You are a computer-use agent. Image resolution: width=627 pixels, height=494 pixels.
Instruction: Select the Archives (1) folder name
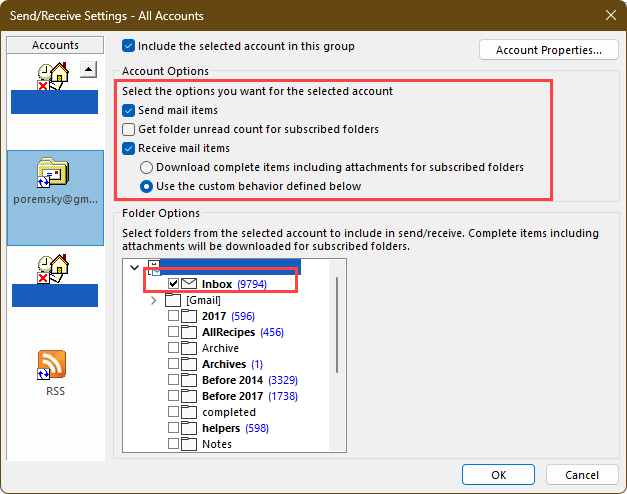point(232,364)
